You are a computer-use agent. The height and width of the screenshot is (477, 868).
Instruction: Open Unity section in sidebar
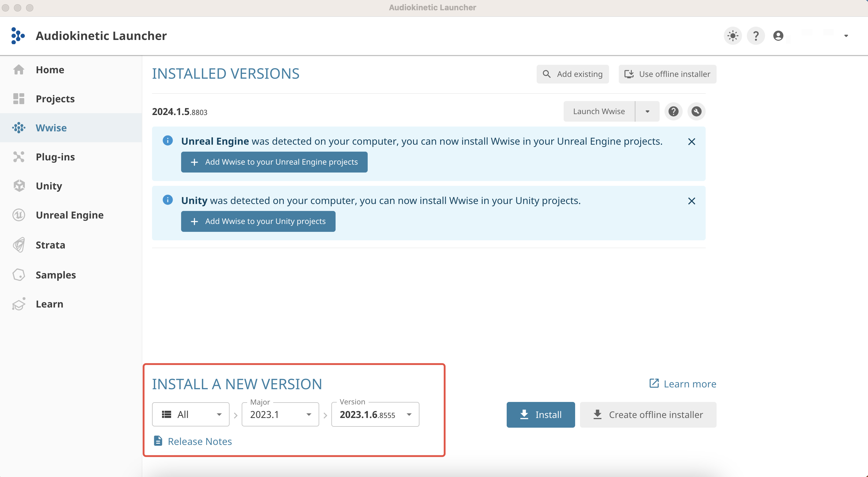tap(71, 186)
